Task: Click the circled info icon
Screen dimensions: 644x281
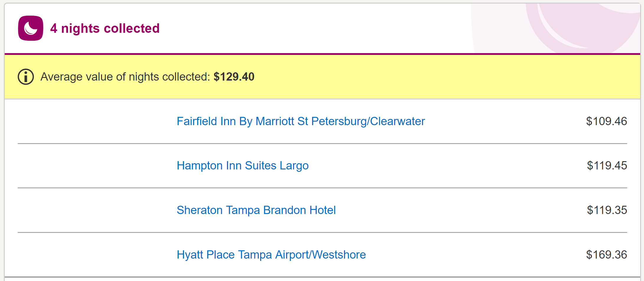Action: click(26, 77)
